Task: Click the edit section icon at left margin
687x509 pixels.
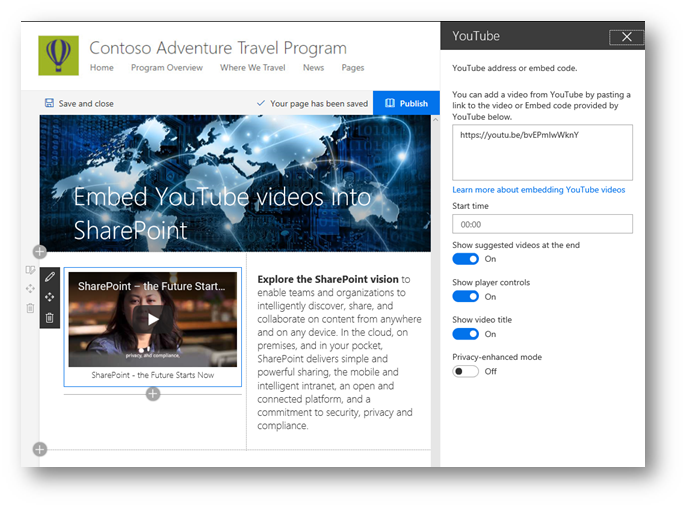Action: (x=30, y=270)
